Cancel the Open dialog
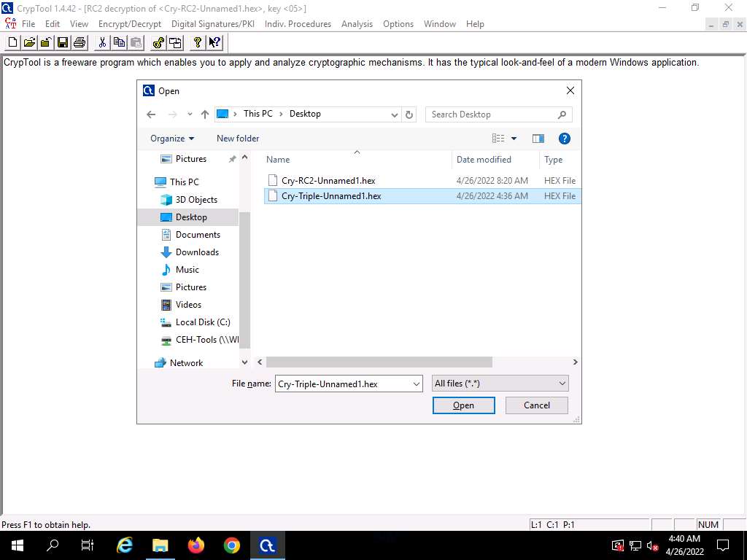747x560 pixels. (537, 405)
